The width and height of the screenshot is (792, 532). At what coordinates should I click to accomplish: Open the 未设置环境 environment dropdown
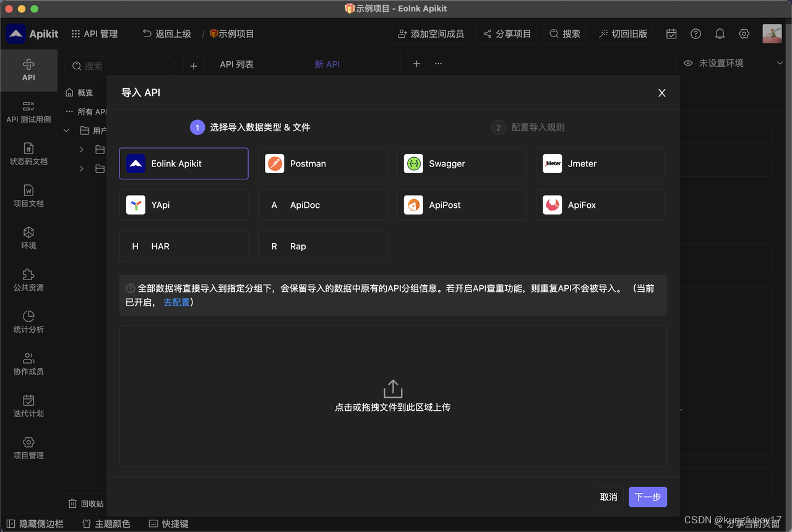733,63
